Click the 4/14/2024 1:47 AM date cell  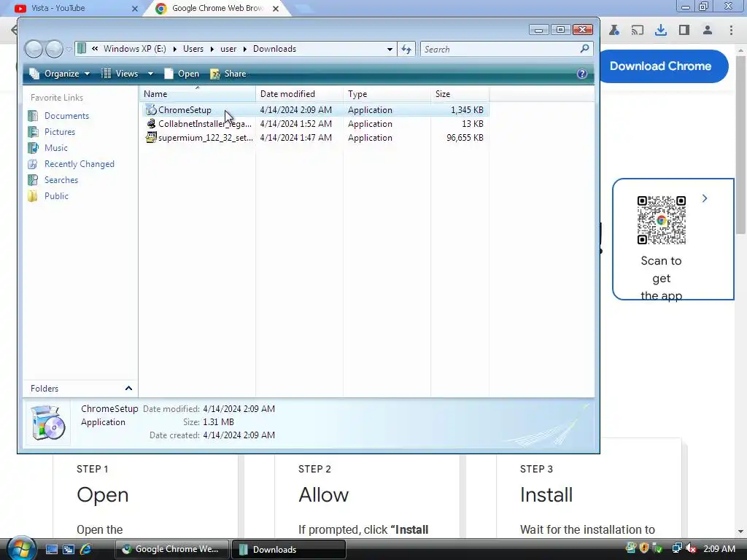pos(296,138)
